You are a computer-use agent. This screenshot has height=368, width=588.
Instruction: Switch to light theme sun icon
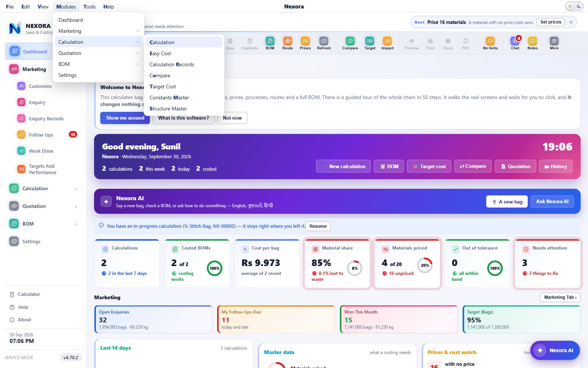pyautogui.click(x=570, y=6)
